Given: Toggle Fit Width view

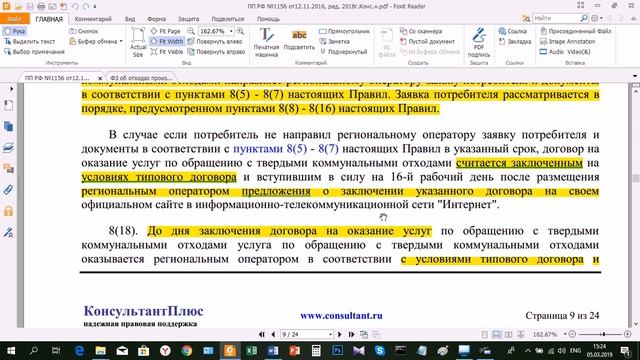Looking at the screenshot, I should (167, 42).
